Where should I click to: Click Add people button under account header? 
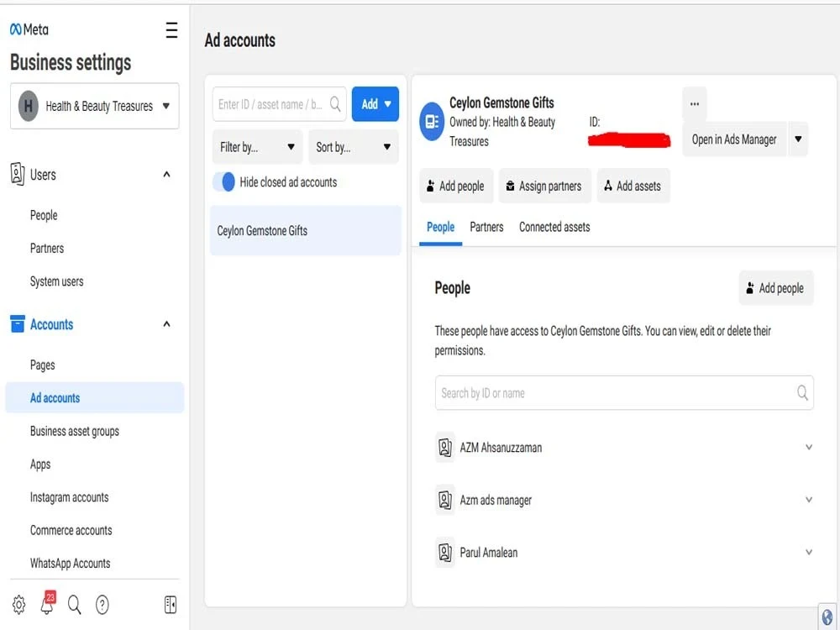tap(456, 186)
